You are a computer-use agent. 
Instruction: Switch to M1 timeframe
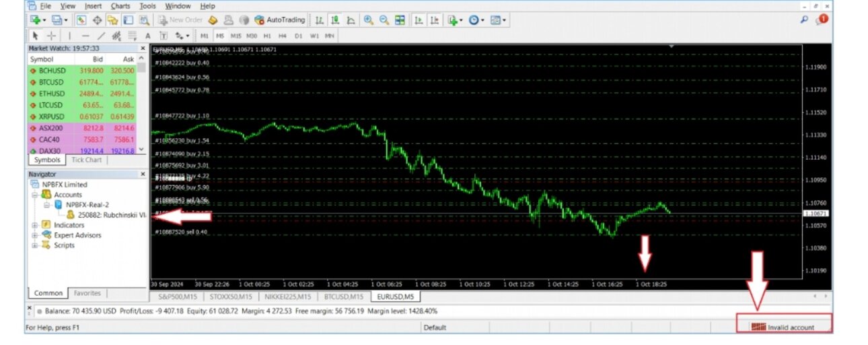click(204, 36)
